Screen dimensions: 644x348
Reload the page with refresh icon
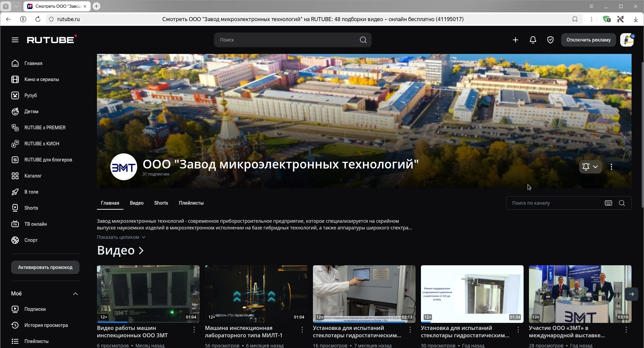tap(38, 19)
